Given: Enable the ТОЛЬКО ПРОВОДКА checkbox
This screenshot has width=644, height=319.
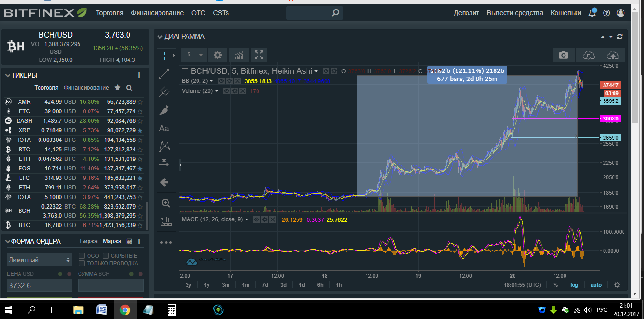Looking at the screenshot, I should click(x=82, y=263).
